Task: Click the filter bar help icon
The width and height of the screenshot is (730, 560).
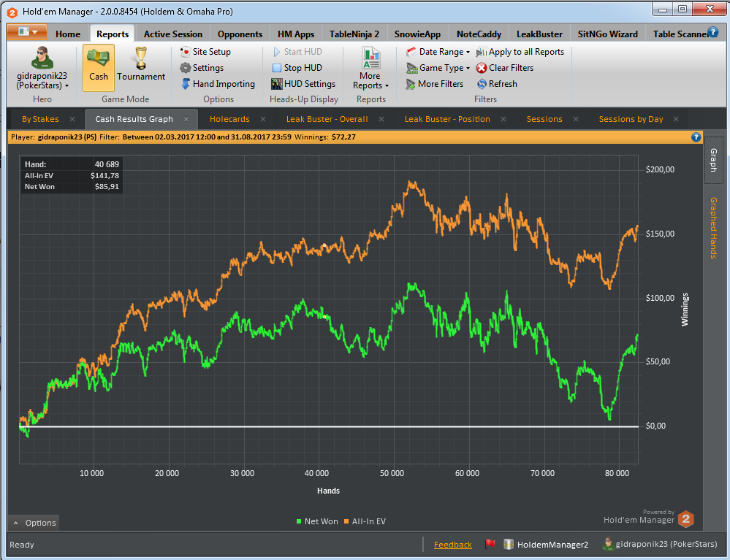Action: 696,137
